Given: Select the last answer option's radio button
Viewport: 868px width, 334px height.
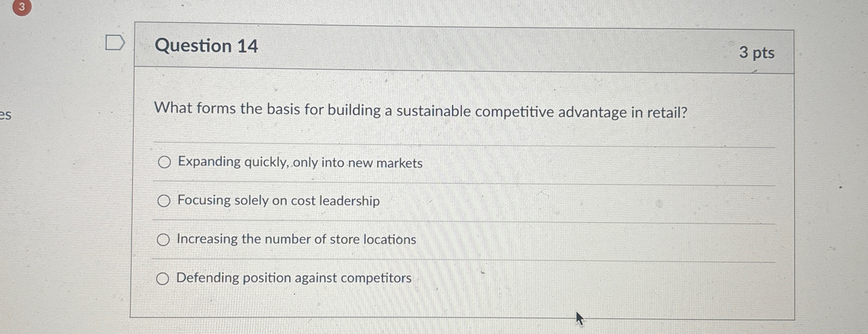Looking at the screenshot, I should tap(163, 278).
